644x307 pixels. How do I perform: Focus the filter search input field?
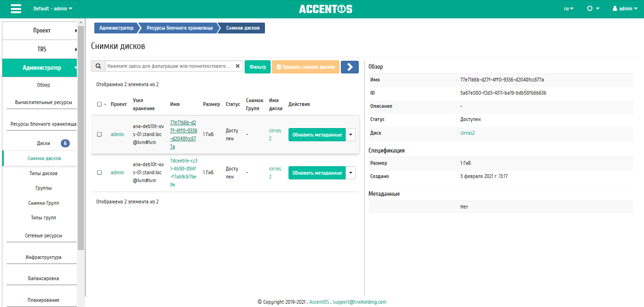tap(170, 66)
